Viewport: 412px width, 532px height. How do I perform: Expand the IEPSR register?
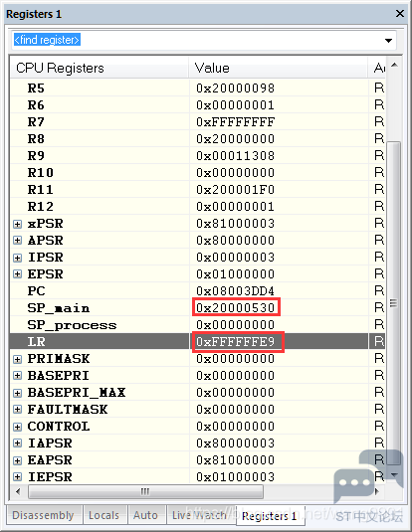tap(17, 477)
